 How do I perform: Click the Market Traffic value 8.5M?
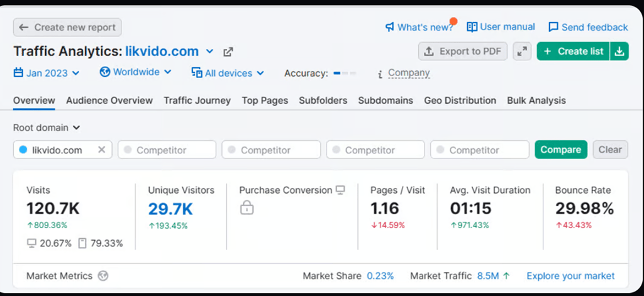coord(488,276)
